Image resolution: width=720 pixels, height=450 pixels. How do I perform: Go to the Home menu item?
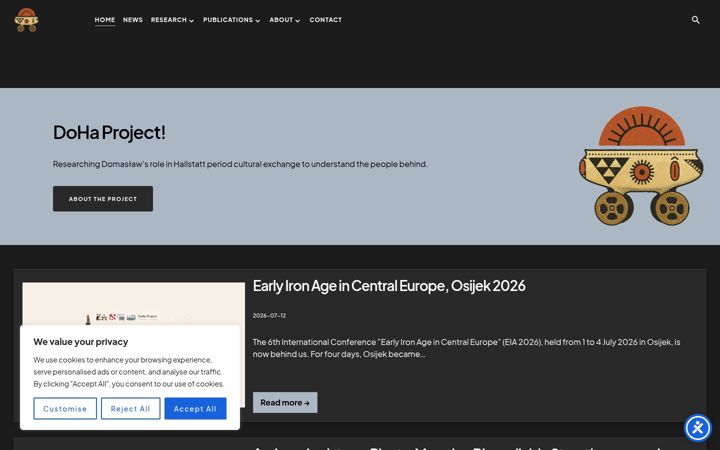click(105, 20)
